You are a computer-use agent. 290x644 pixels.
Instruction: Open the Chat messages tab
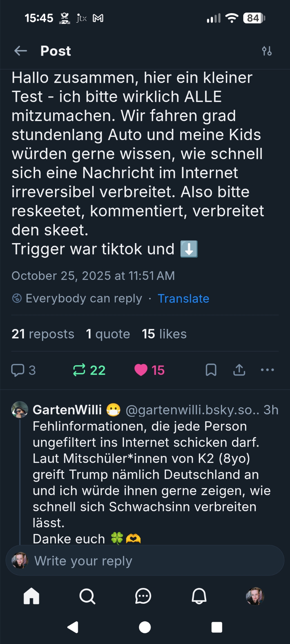(x=143, y=596)
